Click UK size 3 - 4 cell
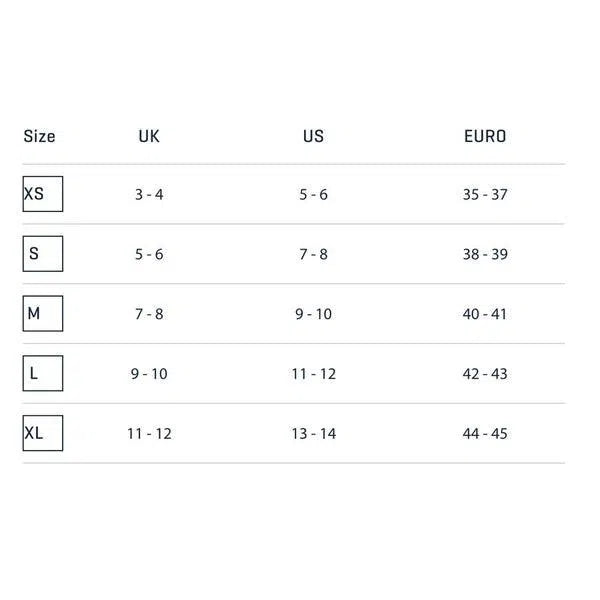 [149, 194]
